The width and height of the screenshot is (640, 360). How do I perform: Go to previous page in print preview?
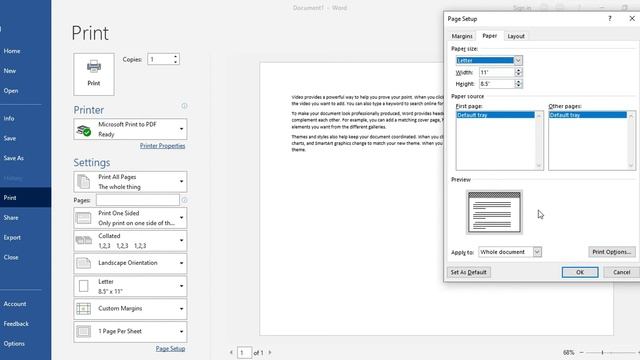(231, 352)
